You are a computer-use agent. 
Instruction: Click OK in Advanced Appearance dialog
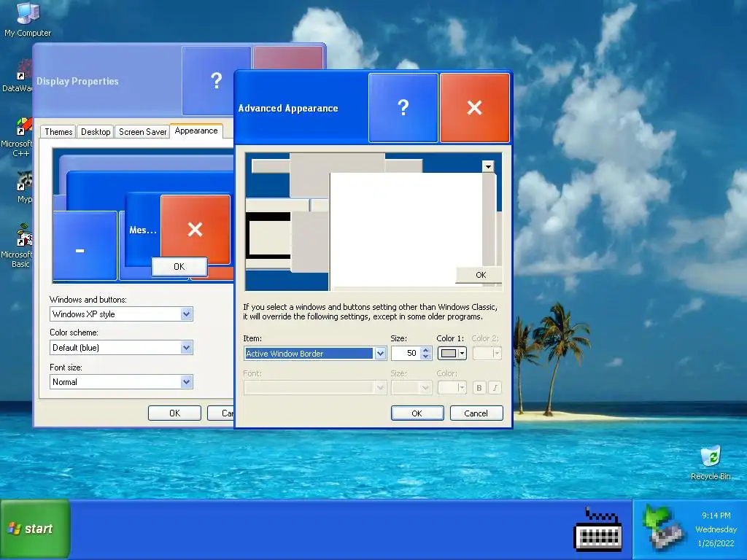[x=417, y=413]
